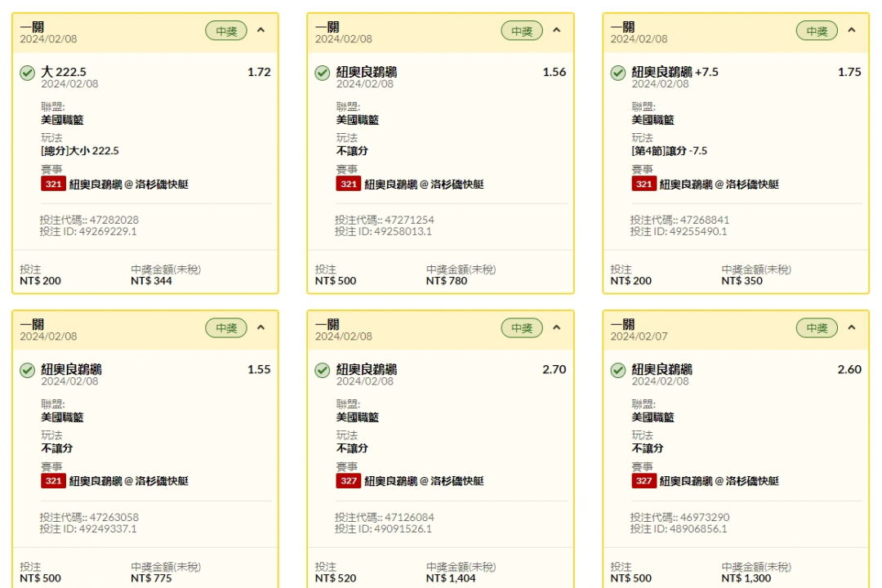Collapse the card with bet code 47282028

[x=261, y=30]
